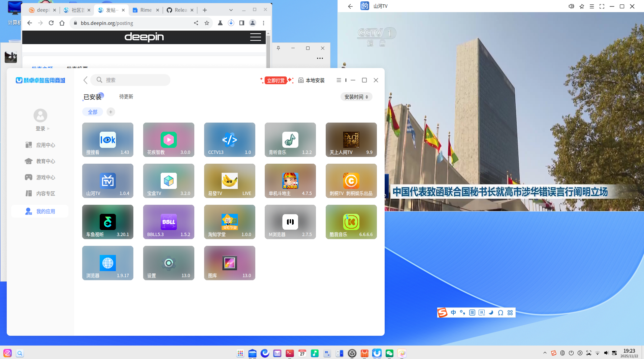
Task: Mute the 山河TV player volume
Action: tap(571, 6)
